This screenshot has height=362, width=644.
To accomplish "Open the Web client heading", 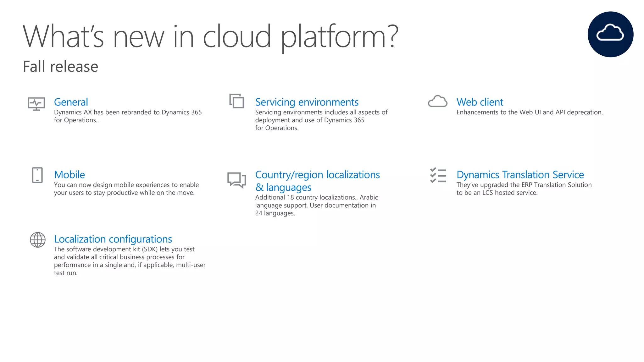I will click(480, 102).
